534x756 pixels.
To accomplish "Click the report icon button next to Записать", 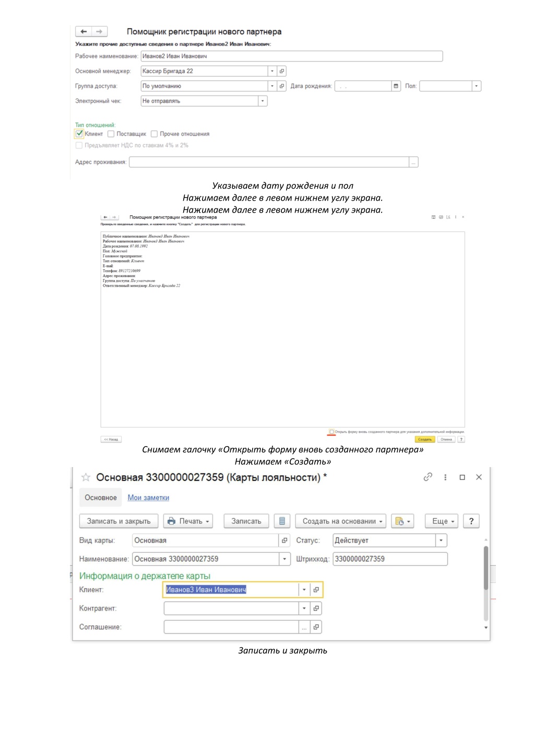I will (x=282, y=521).
